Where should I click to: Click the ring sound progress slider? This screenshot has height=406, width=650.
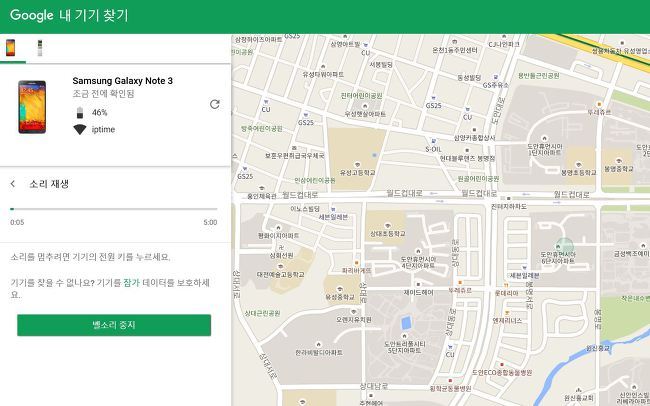(x=114, y=209)
